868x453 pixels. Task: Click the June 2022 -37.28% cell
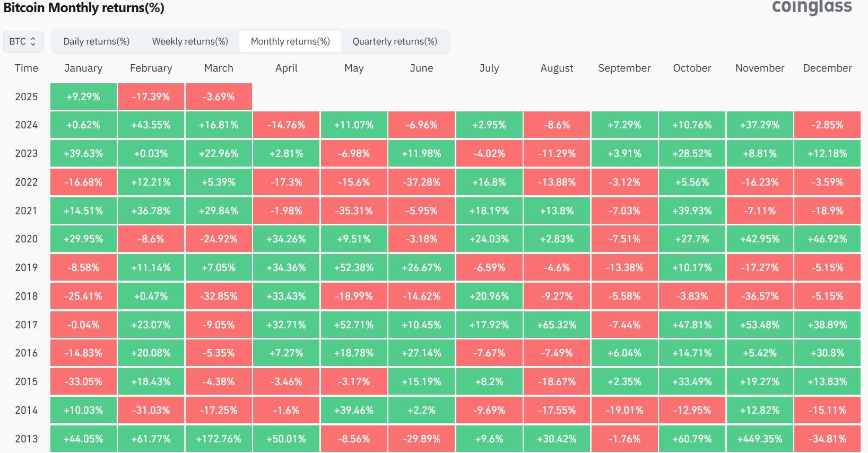[x=421, y=182]
